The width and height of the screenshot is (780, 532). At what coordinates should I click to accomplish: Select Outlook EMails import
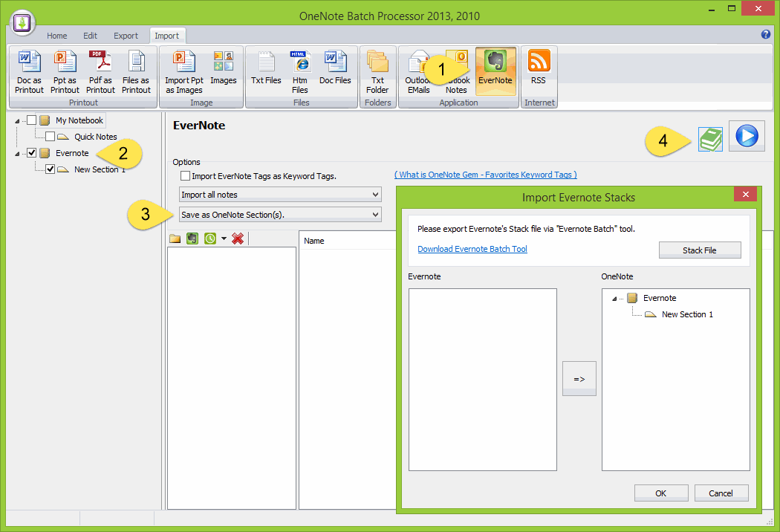point(417,71)
